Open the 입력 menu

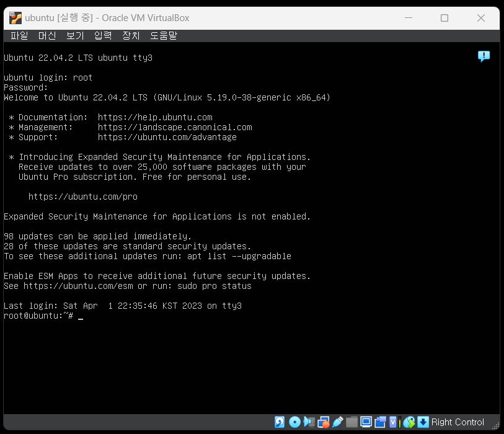[x=103, y=35]
